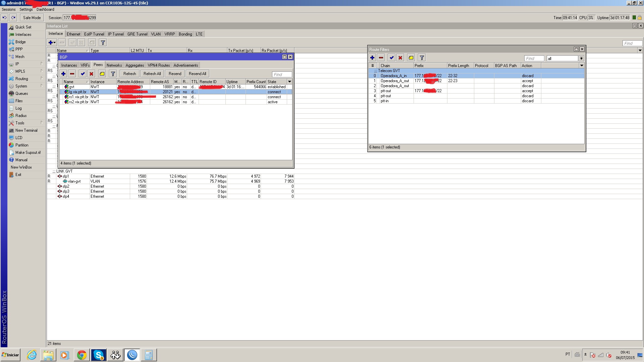This screenshot has width=644, height=362.
Task: Click the red remove icon in BGP window
Action: click(72, 74)
